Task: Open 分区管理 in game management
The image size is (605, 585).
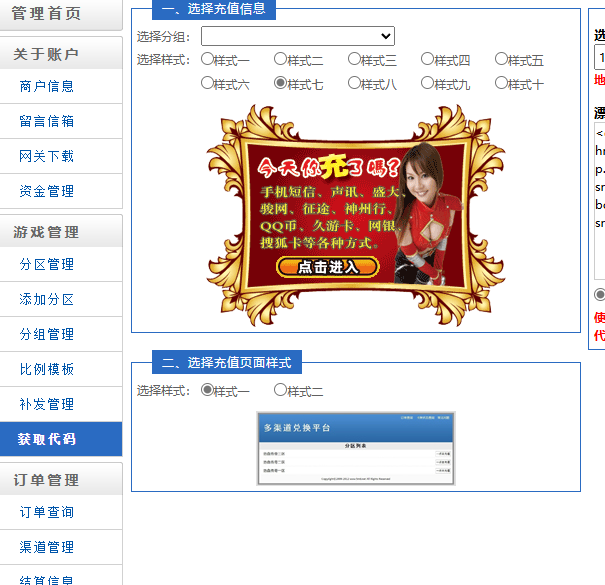Action: (47, 264)
